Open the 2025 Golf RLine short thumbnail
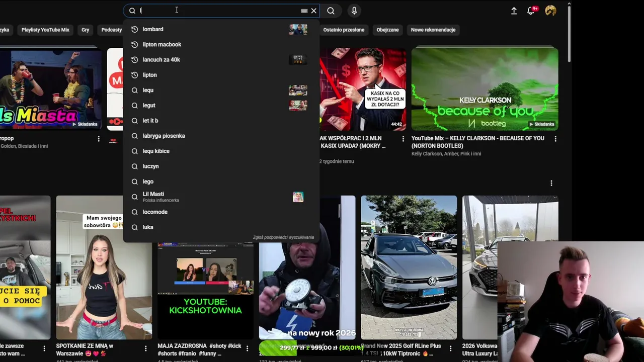Screen dimensions: 644x362 pyautogui.click(x=409, y=267)
